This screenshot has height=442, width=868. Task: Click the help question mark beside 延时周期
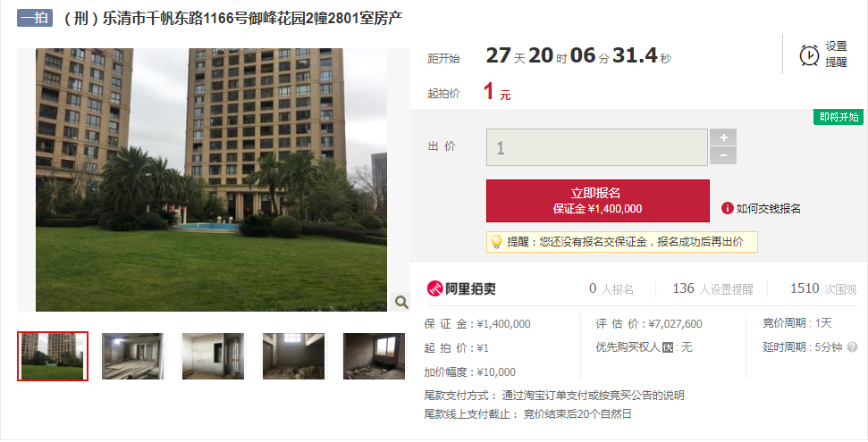852,347
